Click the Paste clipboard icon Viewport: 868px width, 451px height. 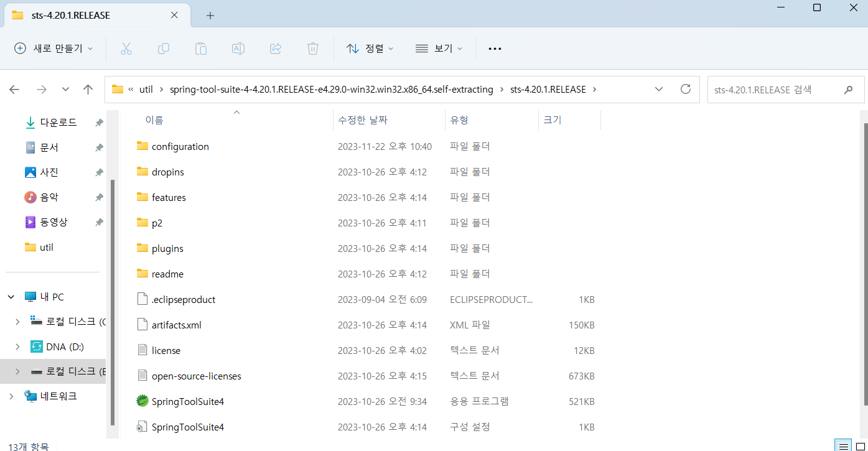[201, 49]
